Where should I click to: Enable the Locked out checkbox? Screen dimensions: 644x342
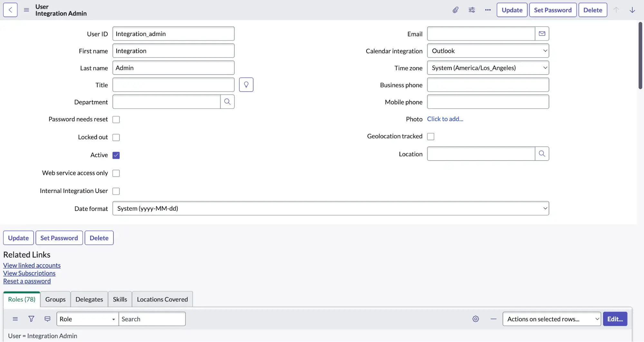click(116, 137)
